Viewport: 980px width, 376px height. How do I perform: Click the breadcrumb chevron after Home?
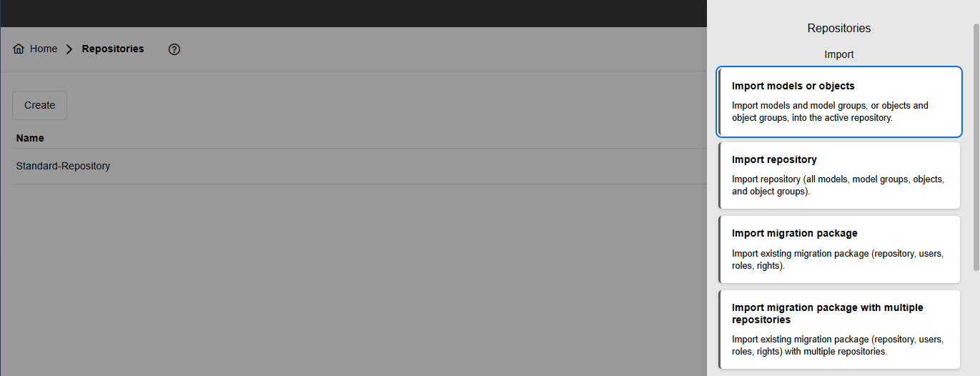tap(69, 49)
